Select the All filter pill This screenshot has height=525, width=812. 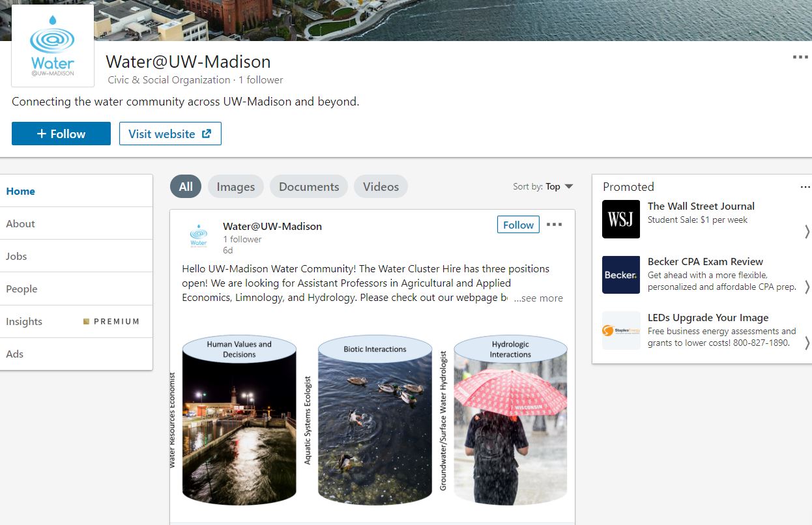point(186,187)
